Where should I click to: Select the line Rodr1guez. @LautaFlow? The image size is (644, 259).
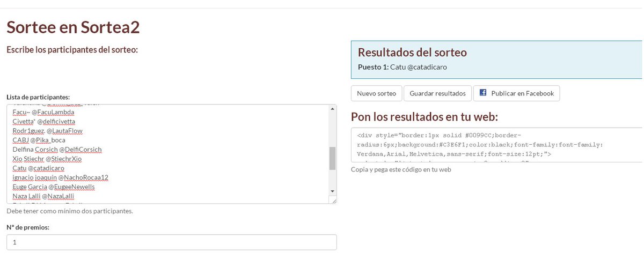(x=47, y=131)
